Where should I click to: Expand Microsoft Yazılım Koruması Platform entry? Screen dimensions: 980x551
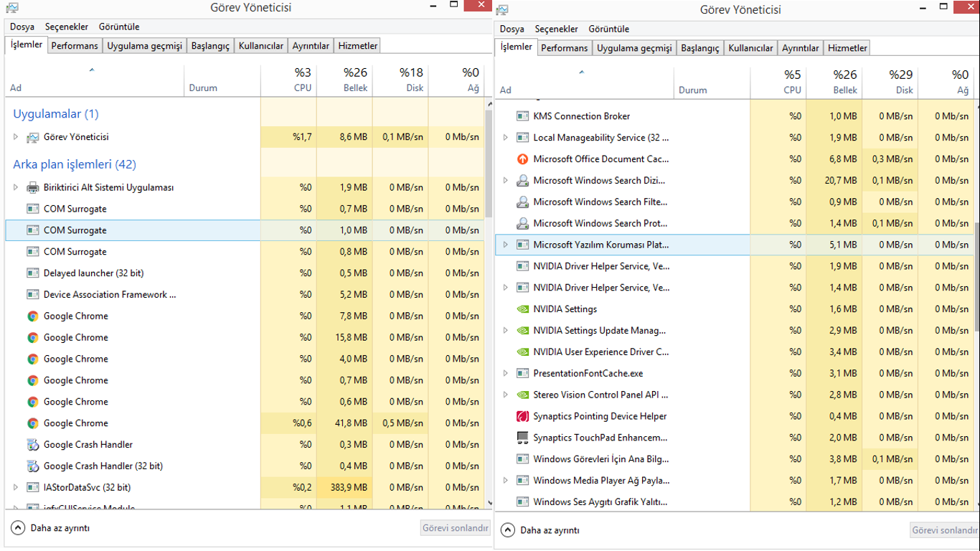[x=505, y=245]
